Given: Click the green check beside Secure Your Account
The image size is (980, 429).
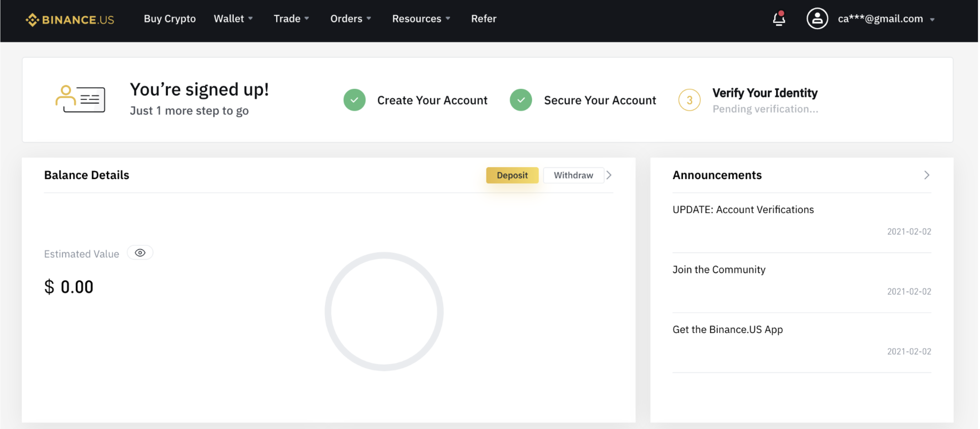Looking at the screenshot, I should click(x=521, y=100).
